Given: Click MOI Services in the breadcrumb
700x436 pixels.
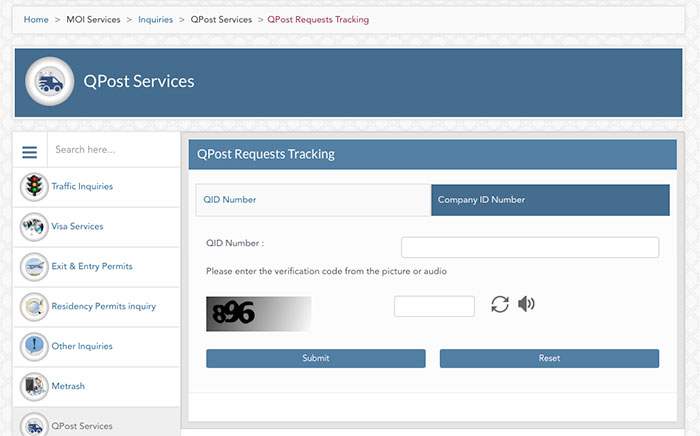Looking at the screenshot, I should (x=93, y=20).
